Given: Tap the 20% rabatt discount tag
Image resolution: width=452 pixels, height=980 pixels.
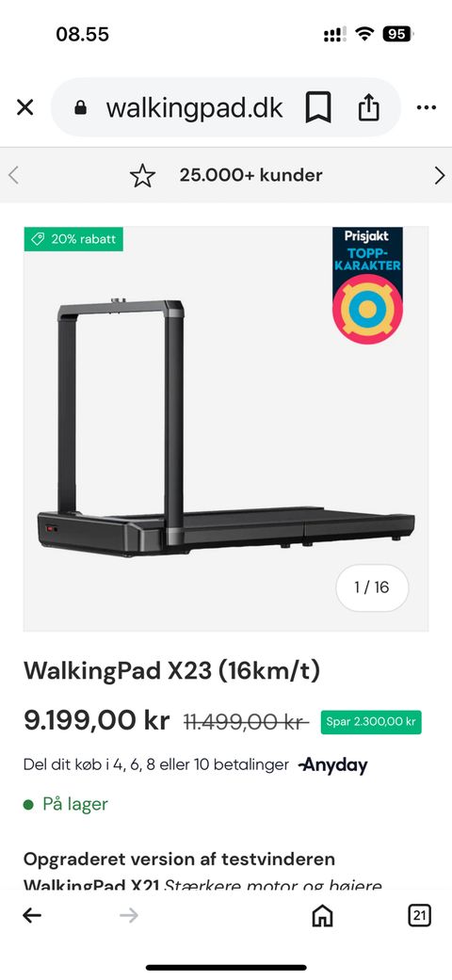Looking at the screenshot, I should pos(73,239).
